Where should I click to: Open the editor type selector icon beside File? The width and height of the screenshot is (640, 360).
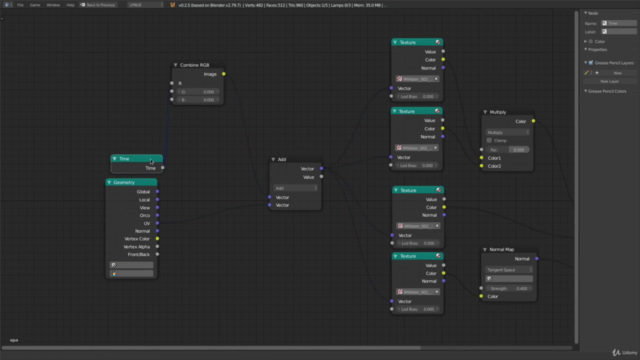(7, 5)
